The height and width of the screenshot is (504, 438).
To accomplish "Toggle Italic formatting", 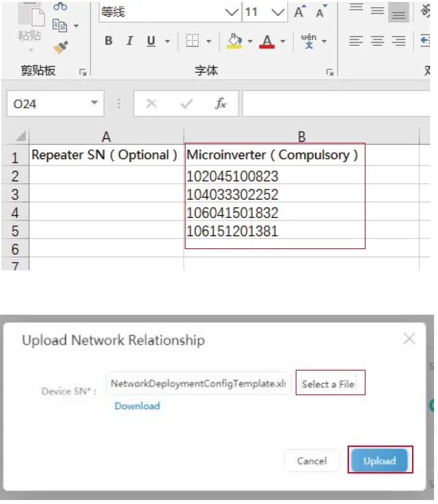I will click(130, 41).
